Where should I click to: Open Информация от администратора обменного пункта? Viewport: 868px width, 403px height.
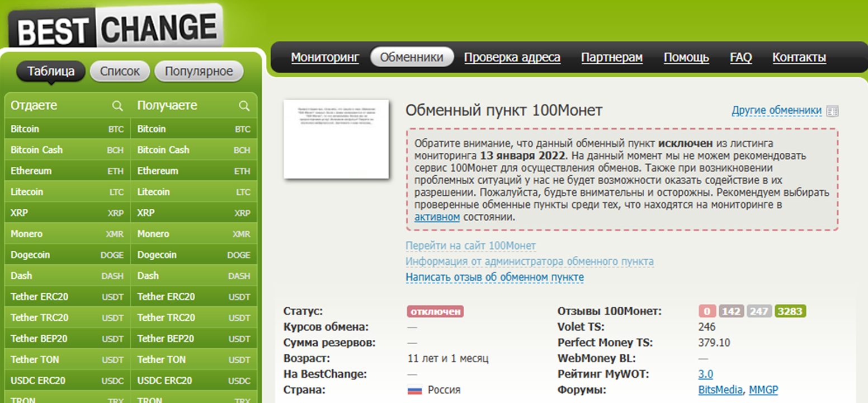point(530,261)
